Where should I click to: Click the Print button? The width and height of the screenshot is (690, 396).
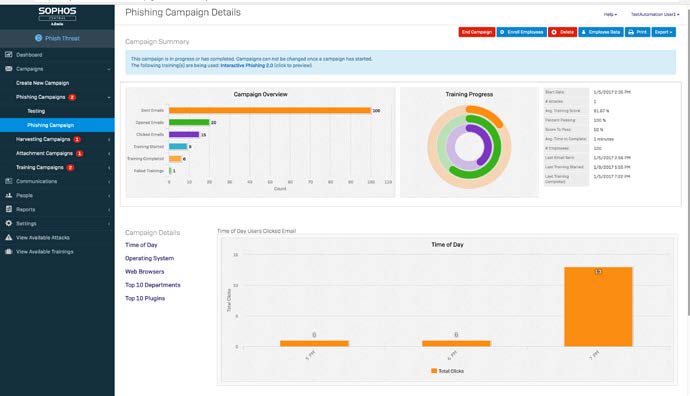pos(638,32)
